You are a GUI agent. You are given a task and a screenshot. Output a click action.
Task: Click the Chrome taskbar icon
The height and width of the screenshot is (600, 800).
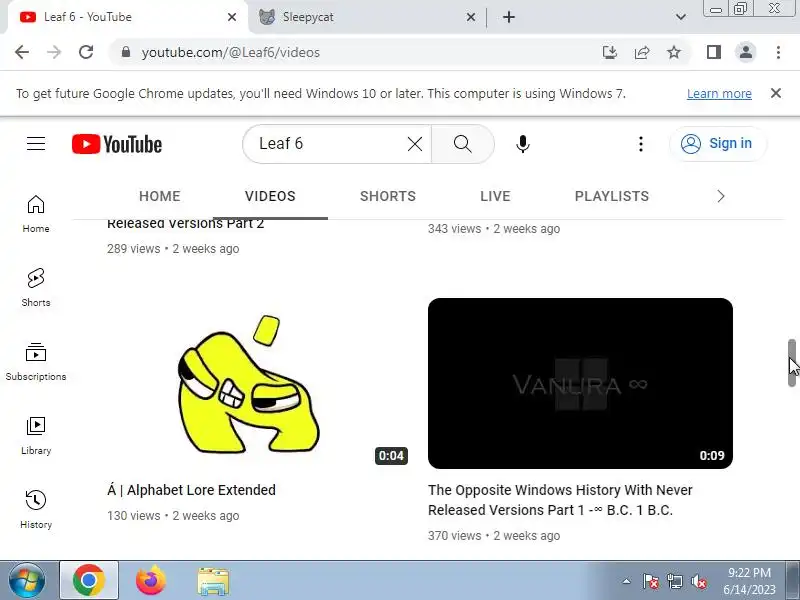[89, 581]
